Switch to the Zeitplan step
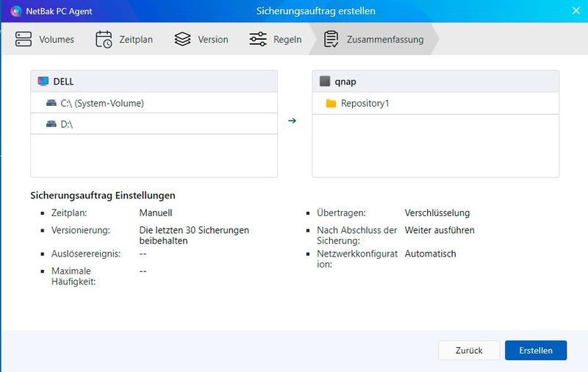588x372 pixels. [124, 39]
